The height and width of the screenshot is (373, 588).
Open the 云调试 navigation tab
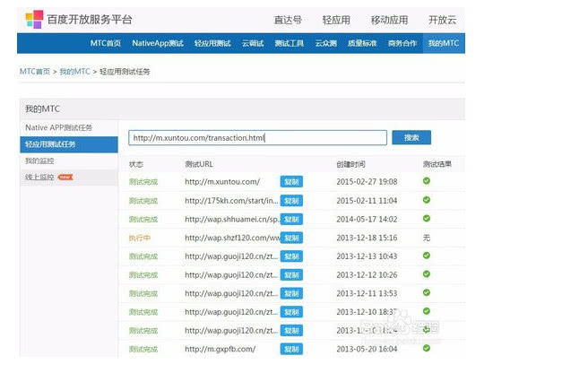tap(252, 43)
